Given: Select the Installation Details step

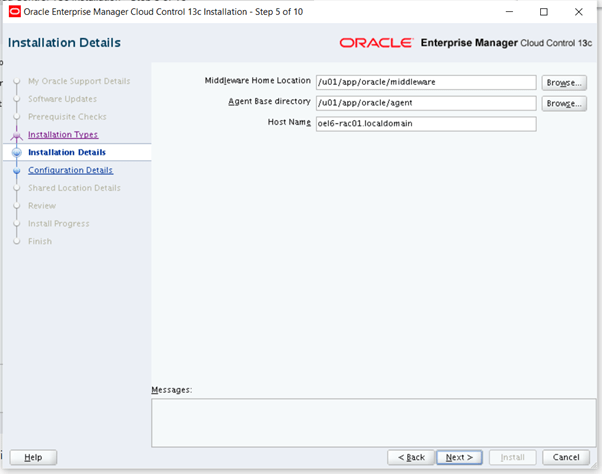Looking at the screenshot, I should point(67,152).
